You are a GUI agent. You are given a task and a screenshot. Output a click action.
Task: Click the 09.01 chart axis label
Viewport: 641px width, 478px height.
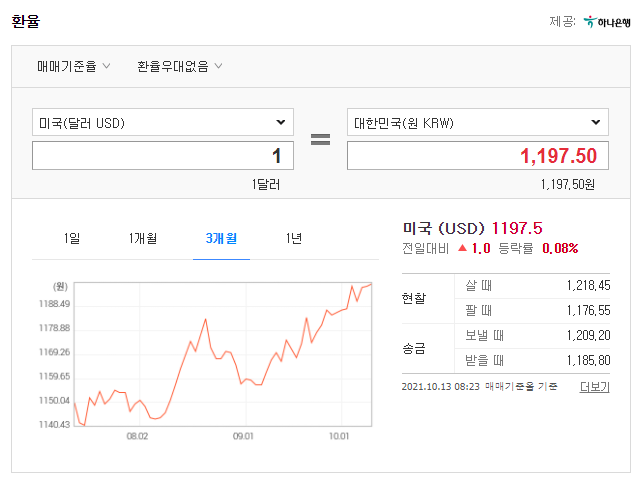point(243,436)
